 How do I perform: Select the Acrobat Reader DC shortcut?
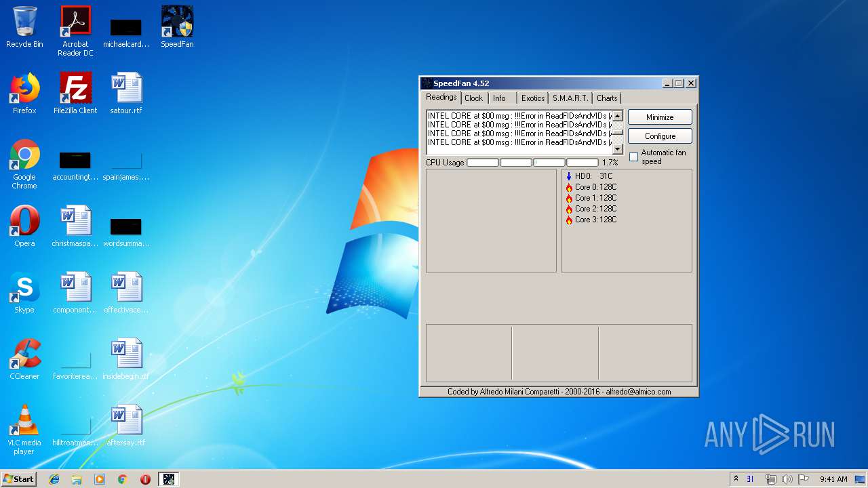75,31
